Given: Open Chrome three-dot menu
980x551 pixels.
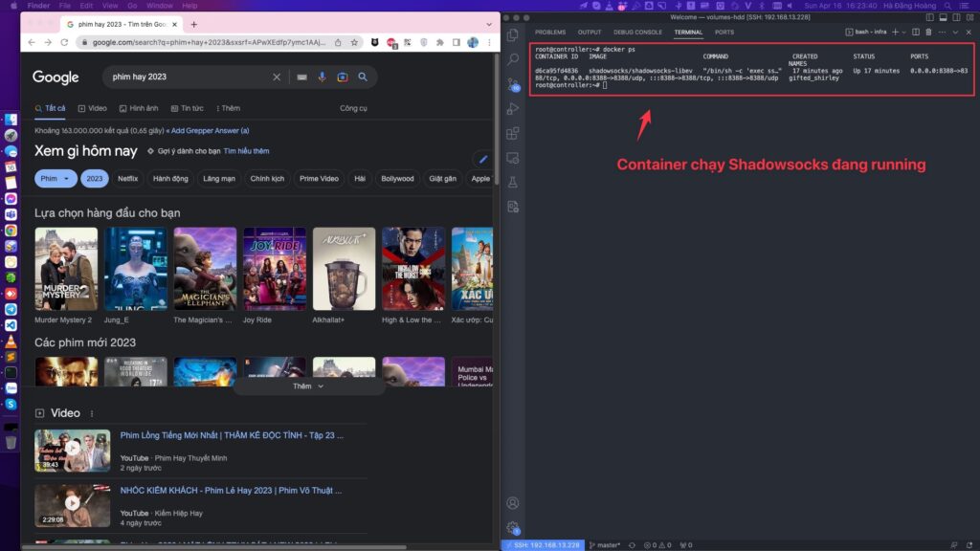Looking at the screenshot, I should coord(489,42).
